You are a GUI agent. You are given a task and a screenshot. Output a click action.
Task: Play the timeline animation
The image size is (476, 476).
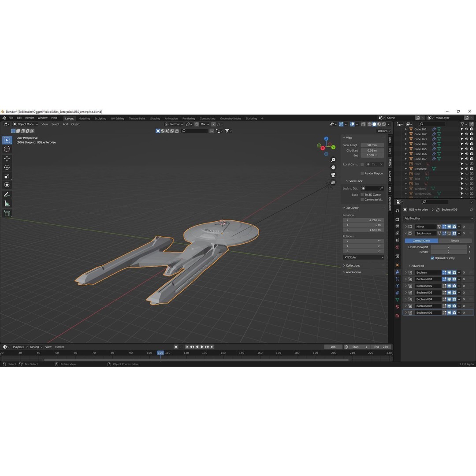tap(202, 347)
